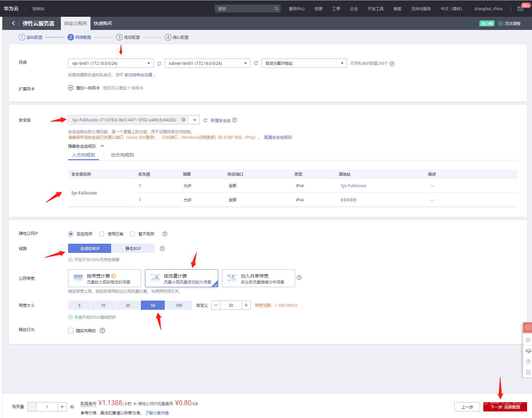Click the back arrow beside 弹性云服务器
Screen dimensions: 532x418
13,23
